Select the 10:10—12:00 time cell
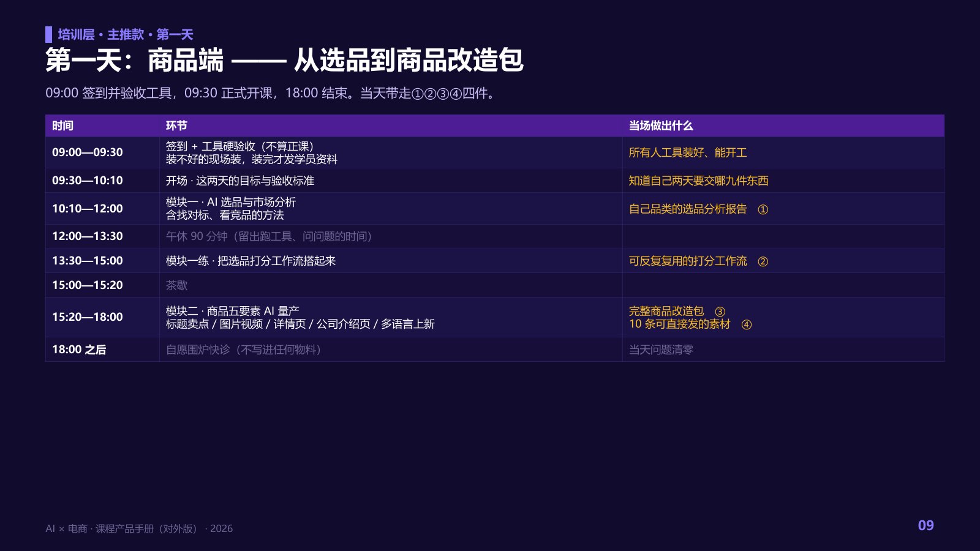 click(x=102, y=209)
